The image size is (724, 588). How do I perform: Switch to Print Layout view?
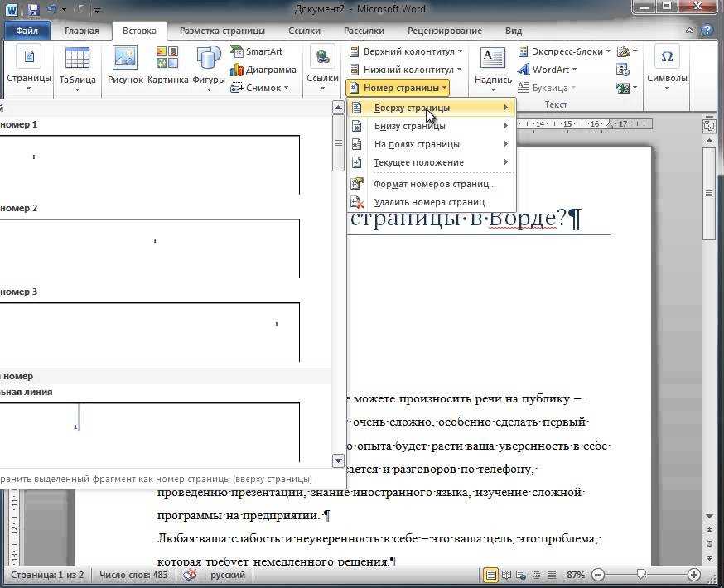click(x=491, y=575)
